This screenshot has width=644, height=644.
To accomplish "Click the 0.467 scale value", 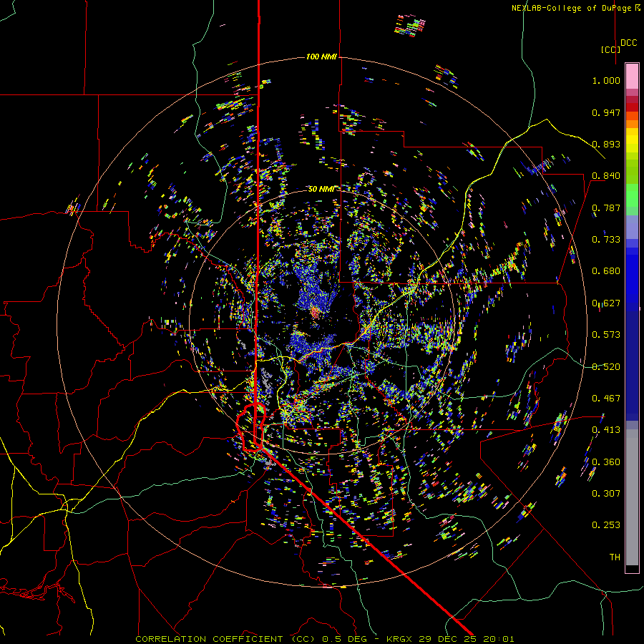I will coord(606,399).
